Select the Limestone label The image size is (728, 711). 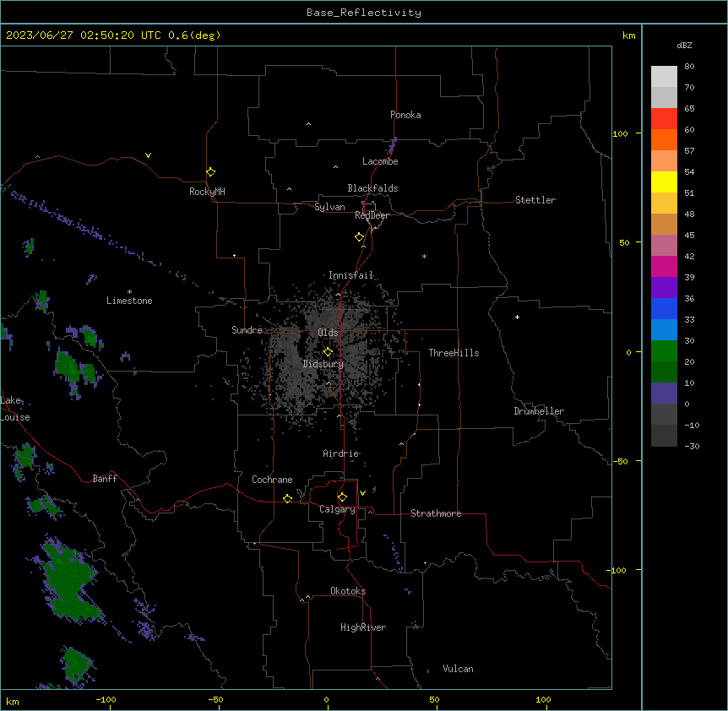pyautogui.click(x=129, y=301)
